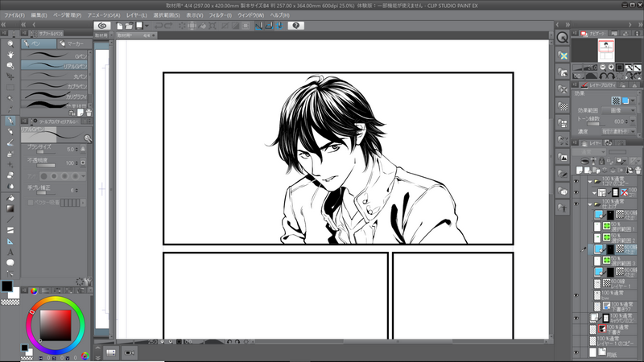Toggle brush size pressure dynamics button
The width and height of the screenshot is (644, 362).
[x=83, y=150]
